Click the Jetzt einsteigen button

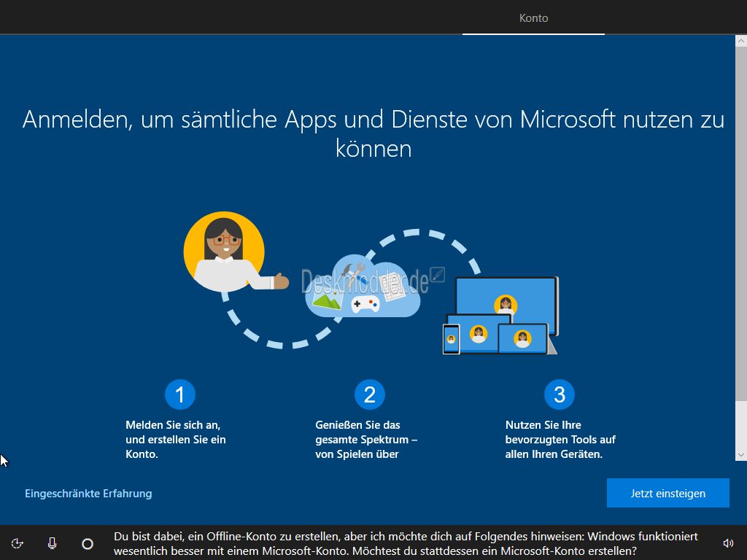tap(668, 493)
